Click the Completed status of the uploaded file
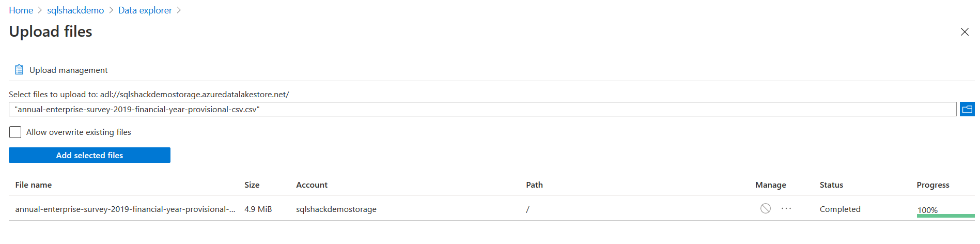The image size is (980, 244). pyautogui.click(x=839, y=209)
